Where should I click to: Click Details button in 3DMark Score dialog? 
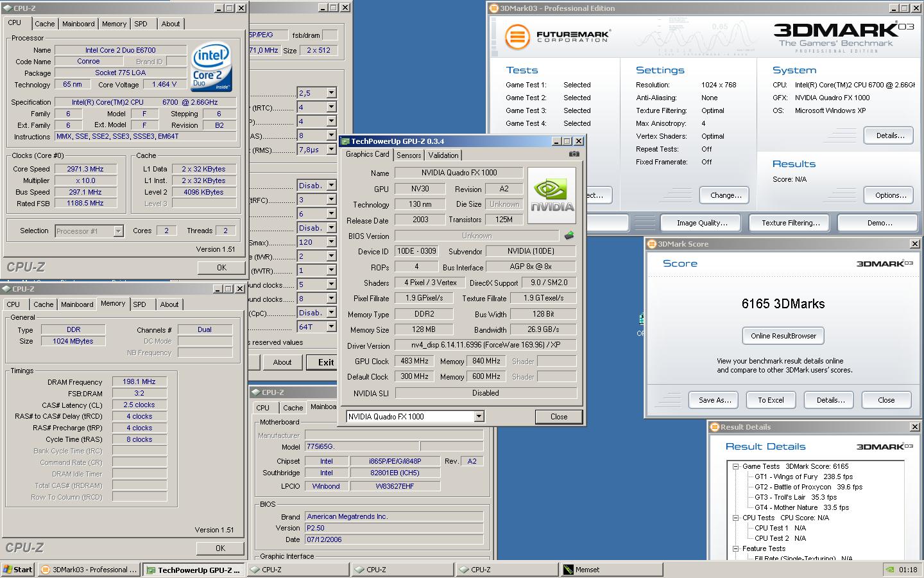point(830,399)
